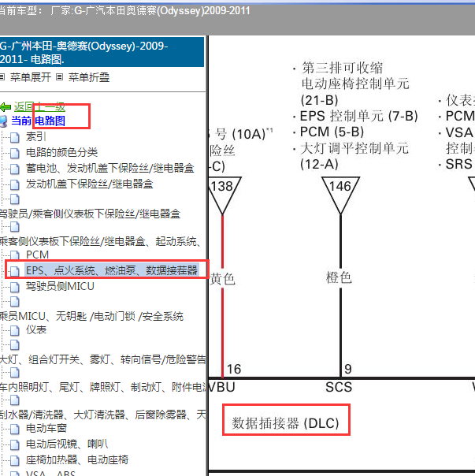Select EPS、点火系统、燃油泵、数据接茬器 entry
The image size is (475, 476).
point(112,270)
